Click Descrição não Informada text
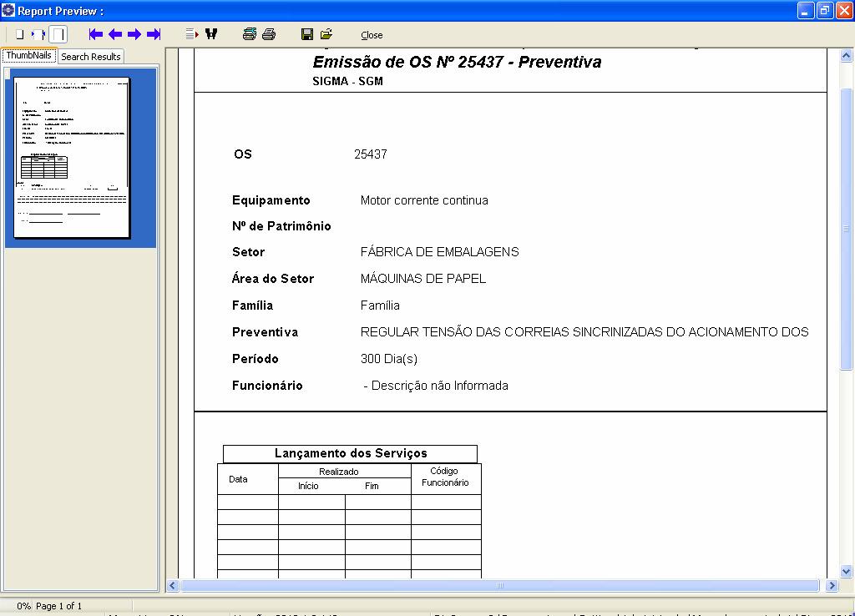The height and width of the screenshot is (616, 855). [439, 386]
